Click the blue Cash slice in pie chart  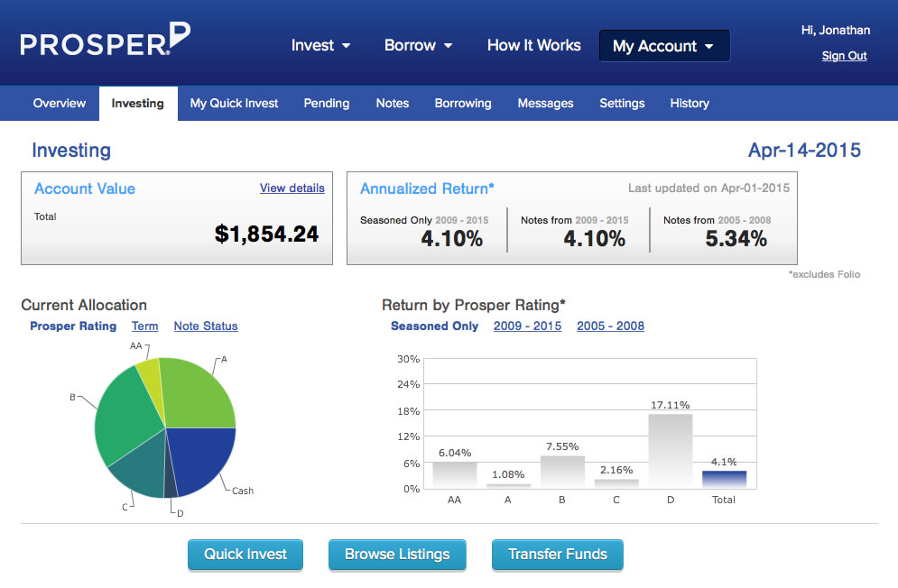(x=201, y=458)
